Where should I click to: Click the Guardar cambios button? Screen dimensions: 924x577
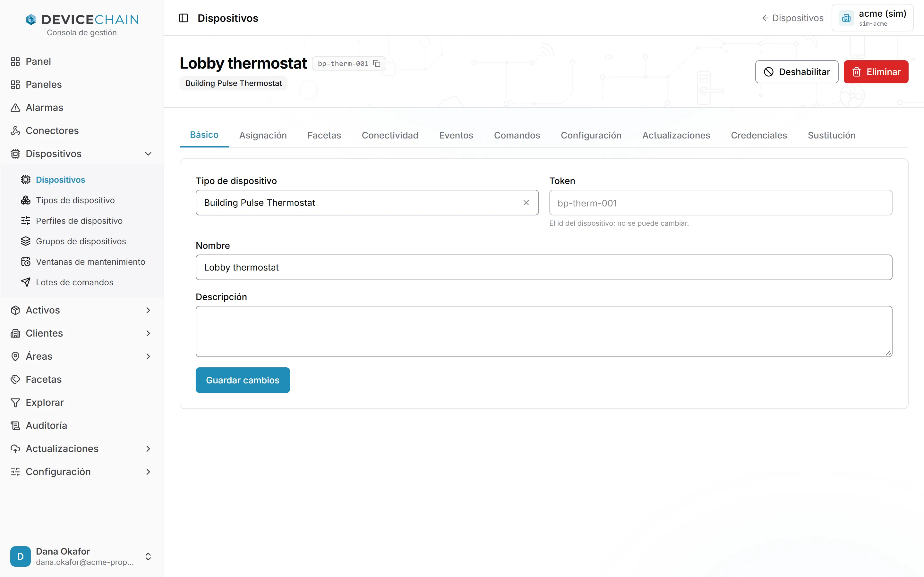coord(243,380)
